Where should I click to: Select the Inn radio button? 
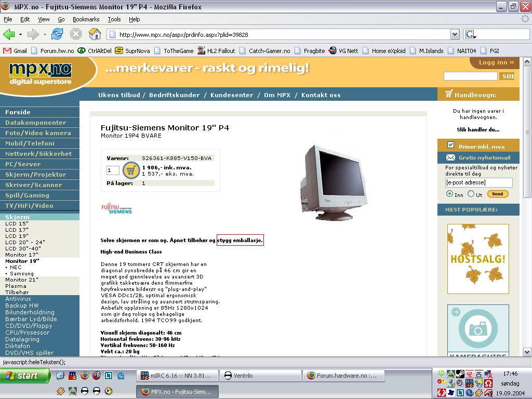tap(449, 194)
